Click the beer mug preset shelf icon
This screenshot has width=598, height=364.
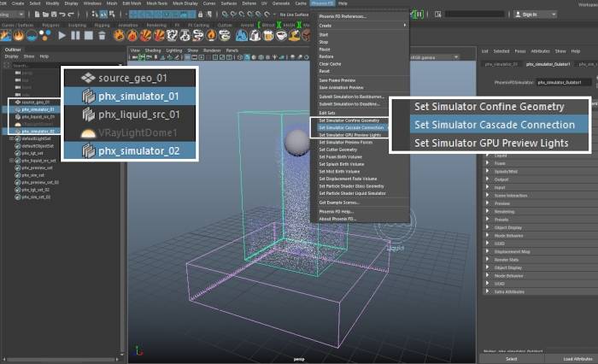click(x=268, y=36)
